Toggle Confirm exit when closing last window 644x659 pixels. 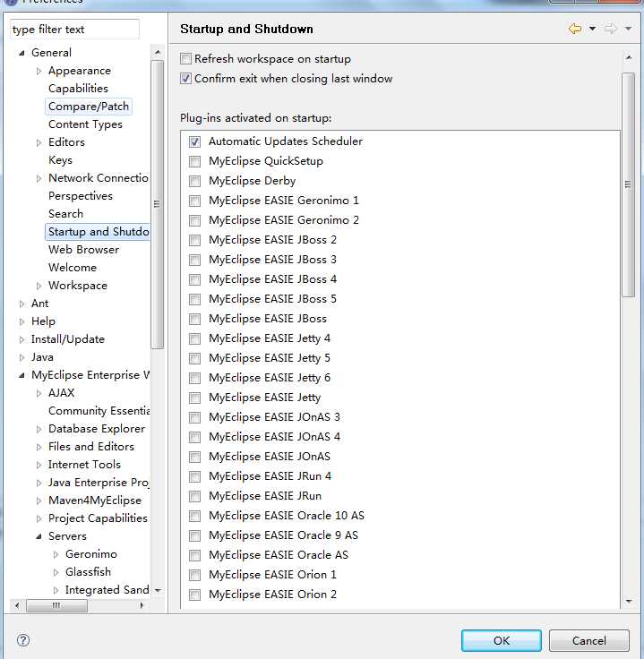tap(185, 79)
